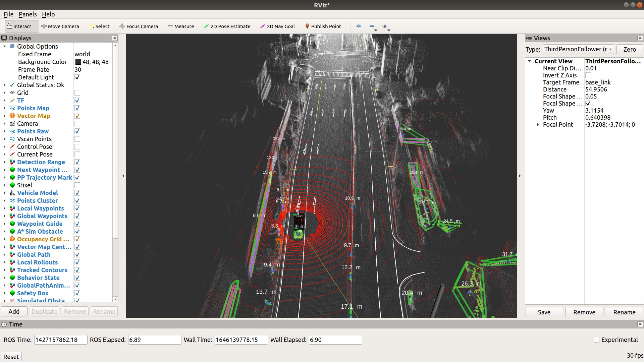This screenshot has height=362, width=644.
Task: Click the Background Color swatch
Action: tap(78, 62)
